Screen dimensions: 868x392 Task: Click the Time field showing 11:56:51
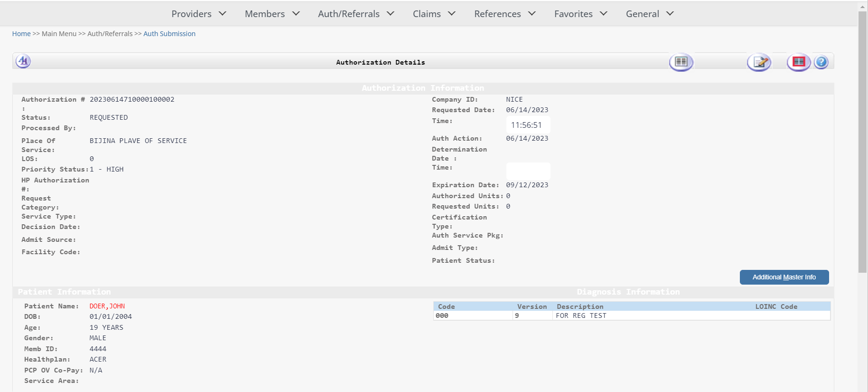528,125
